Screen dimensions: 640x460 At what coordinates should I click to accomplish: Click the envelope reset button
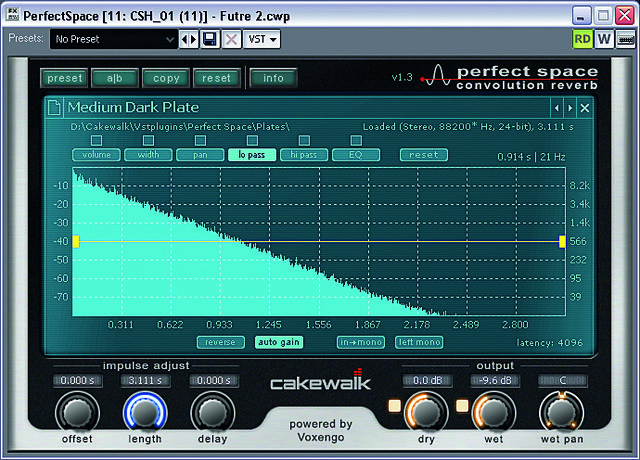point(424,155)
